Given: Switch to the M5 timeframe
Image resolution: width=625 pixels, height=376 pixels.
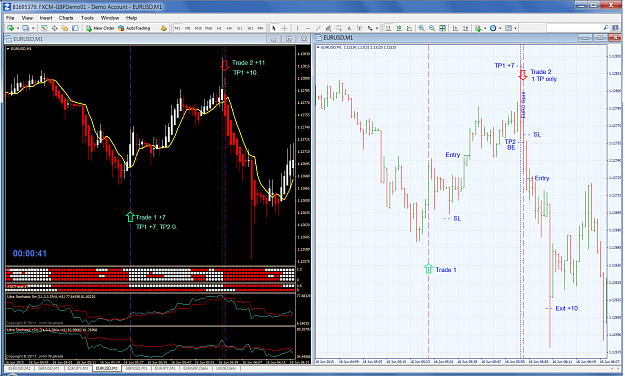Looking at the screenshot, I should click(x=188, y=28).
